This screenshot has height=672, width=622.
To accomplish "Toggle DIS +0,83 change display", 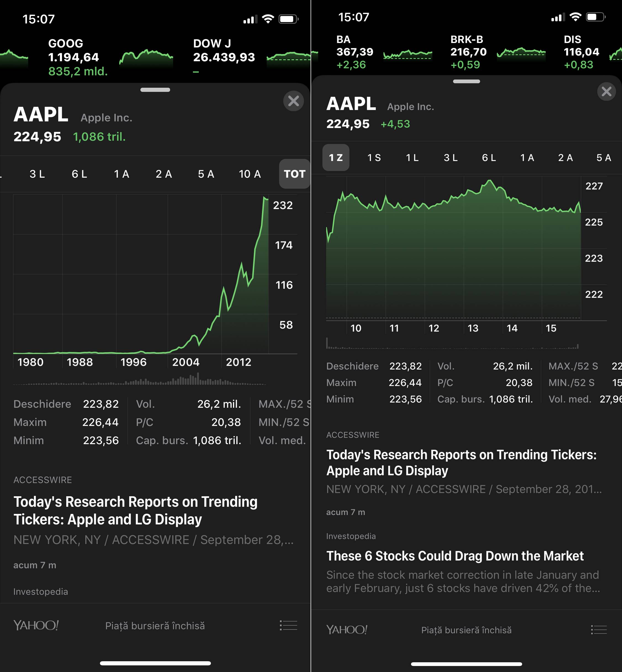I will coord(578,65).
